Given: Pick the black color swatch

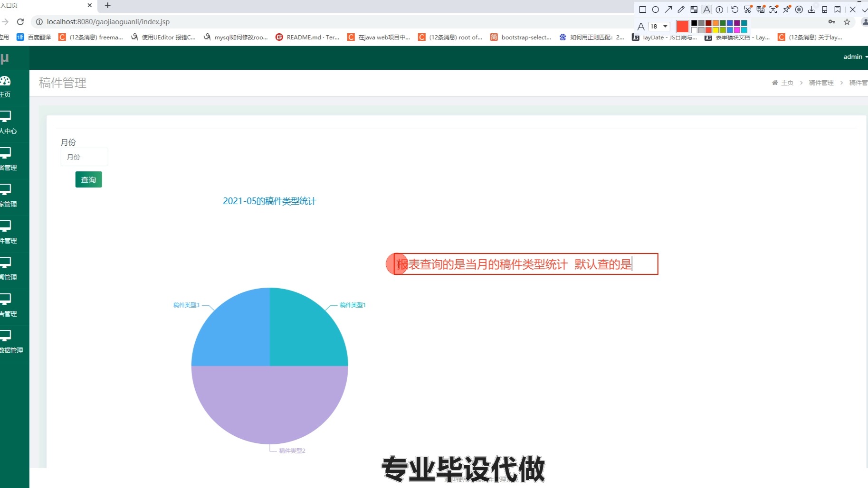Looking at the screenshot, I should [x=694, y=23].
